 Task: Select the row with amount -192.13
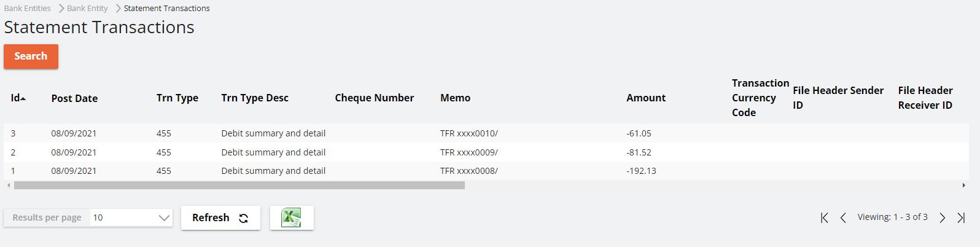[641, 171]
